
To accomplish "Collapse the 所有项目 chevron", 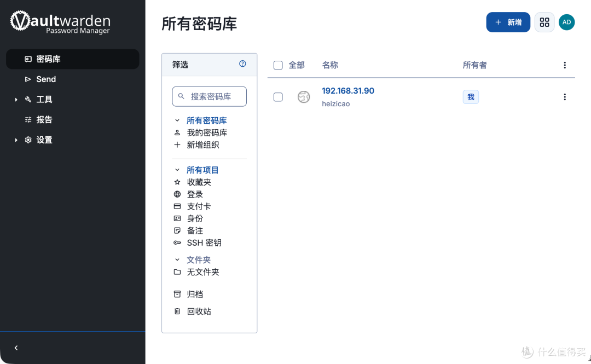I will 177,170.
